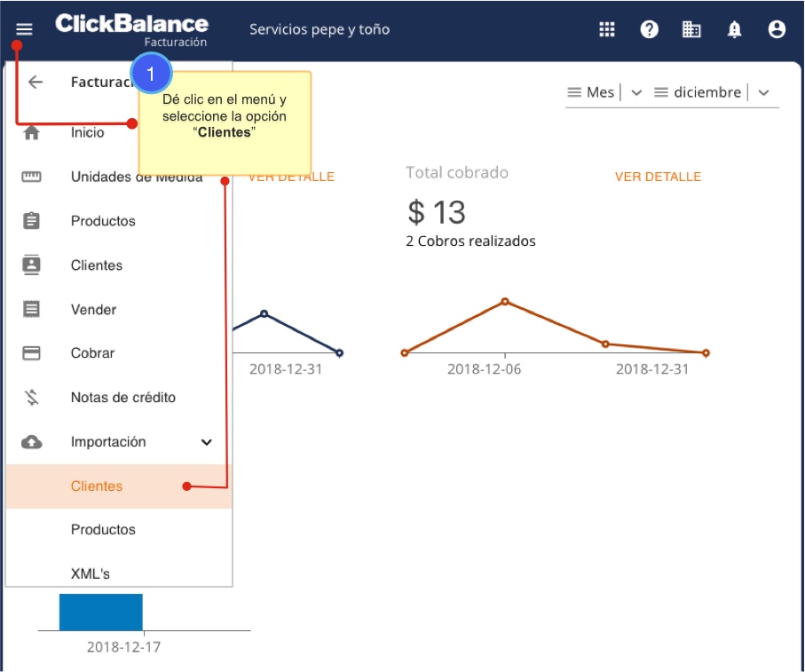Open the user account profile icon
Image resolution: width=805 pixels, height=672 pixels.
[x=777, y=29]
